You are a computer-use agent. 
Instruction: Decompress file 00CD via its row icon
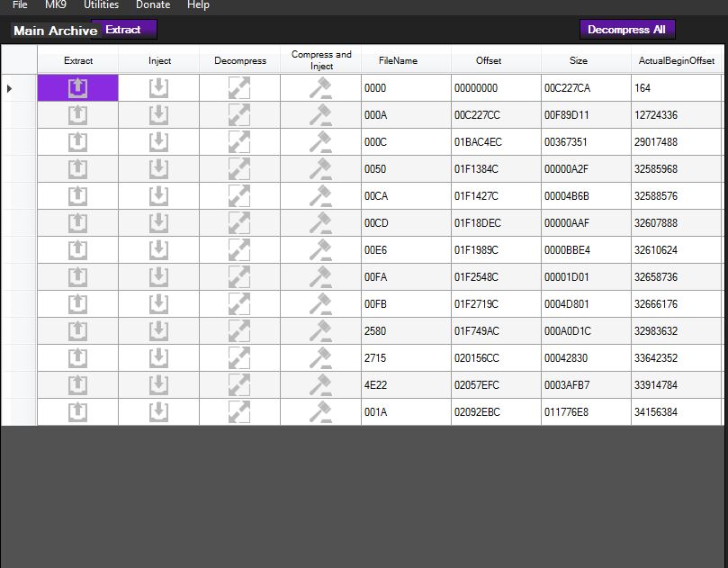click(x=239, y=223)
